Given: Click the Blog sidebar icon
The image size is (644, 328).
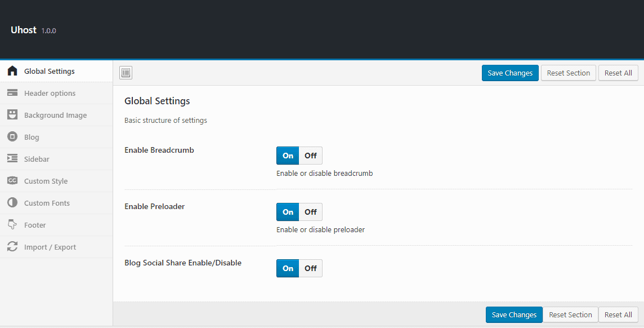Looking at the screenshot, I should [12, 137].
